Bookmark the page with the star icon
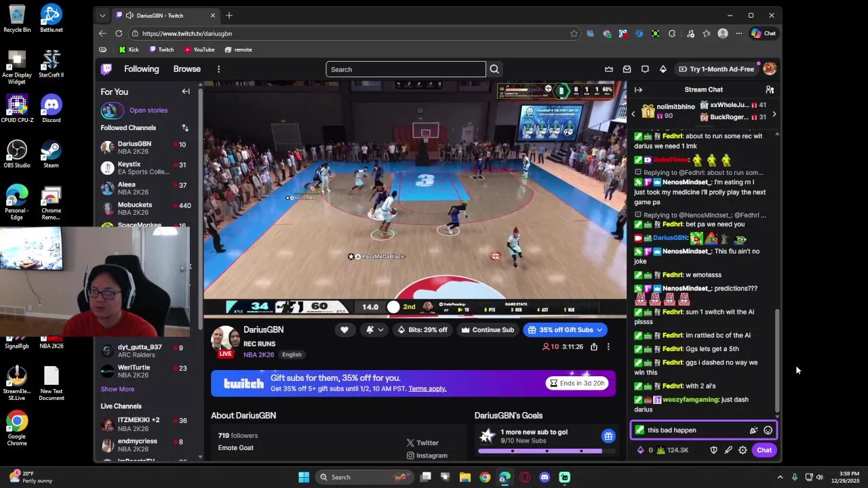868x488 pixels. tap(574, 33)
